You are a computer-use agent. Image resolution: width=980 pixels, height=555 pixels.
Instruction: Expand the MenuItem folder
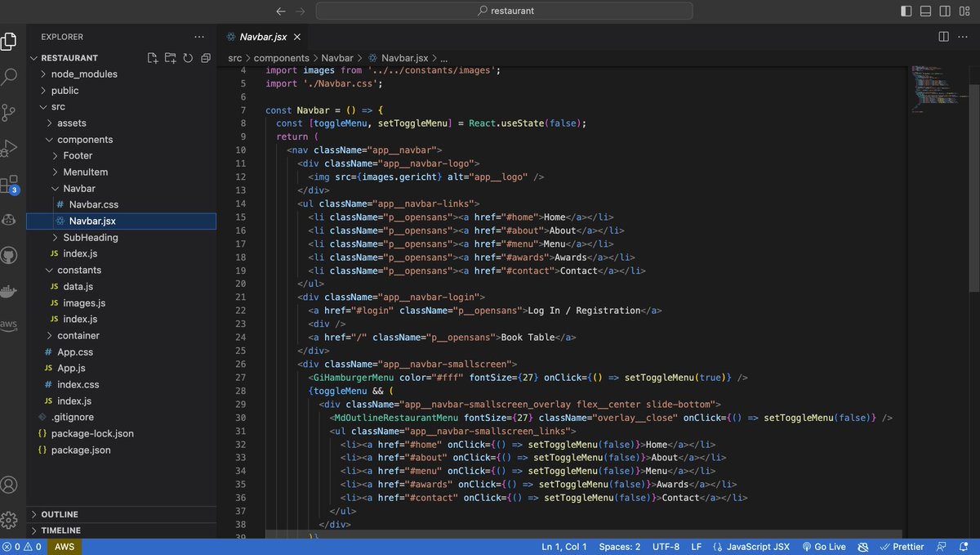[121, 172]
